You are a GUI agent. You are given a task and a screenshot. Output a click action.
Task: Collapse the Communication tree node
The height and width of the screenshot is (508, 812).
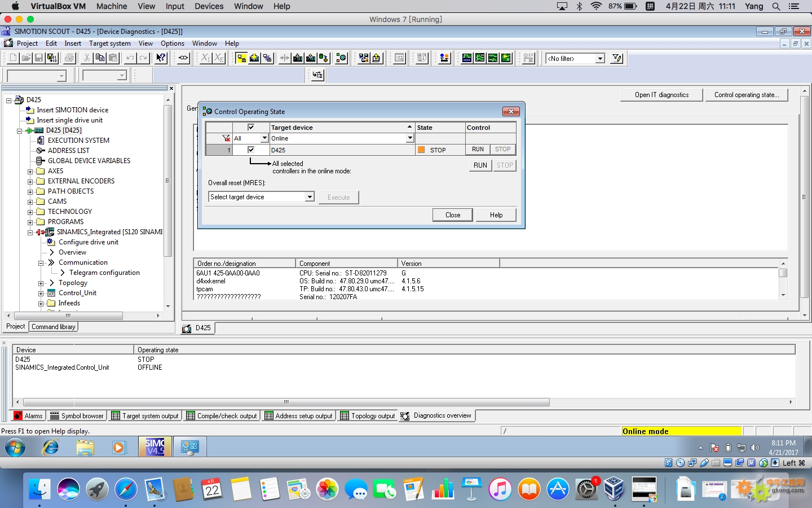pyautogui.click(x=41, y=263)
